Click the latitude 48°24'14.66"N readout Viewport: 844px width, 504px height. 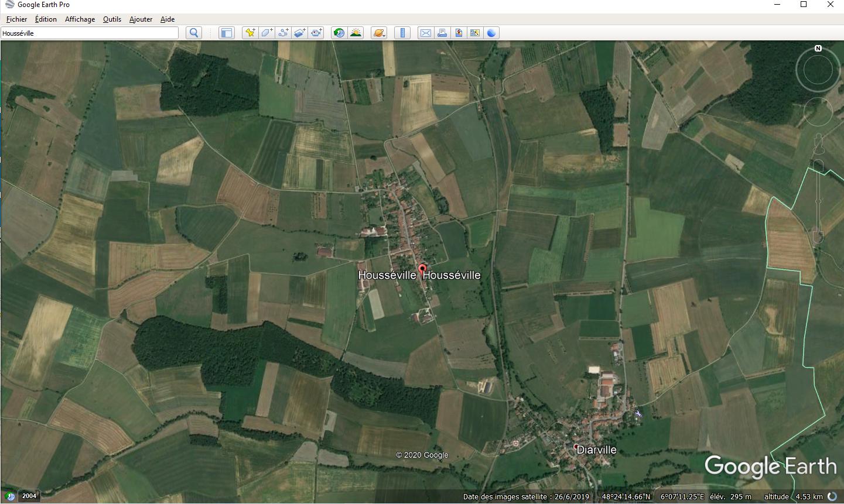(626, 497)
